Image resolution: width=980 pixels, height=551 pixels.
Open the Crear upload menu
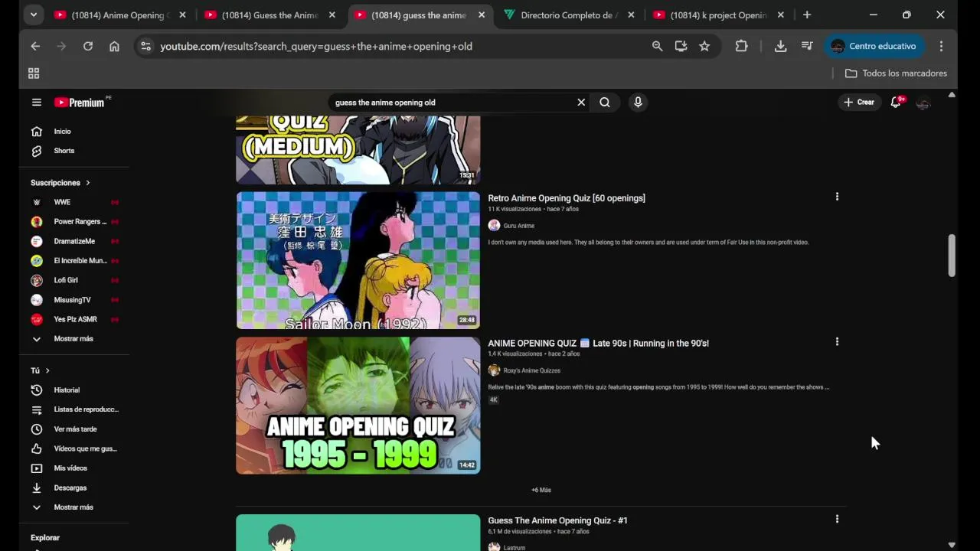[858, 102]
